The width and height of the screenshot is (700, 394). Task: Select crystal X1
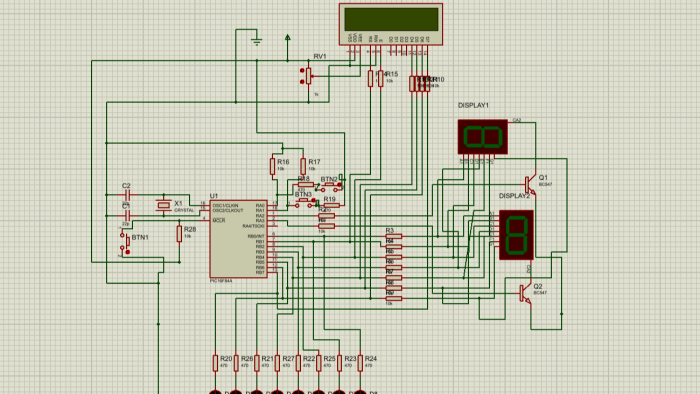tap(164, 205)
